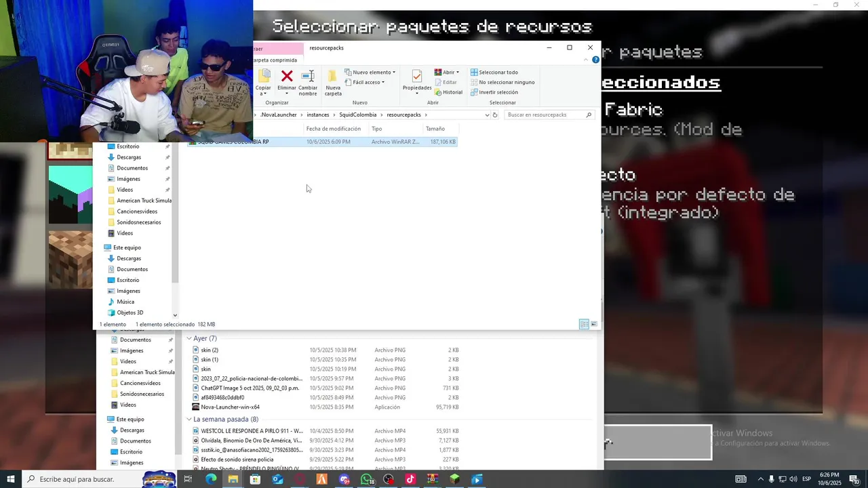Click File Explorer taskbar icon
Image resolution: width=868 pixels, height=488 pixels.
tap(233, 479)
